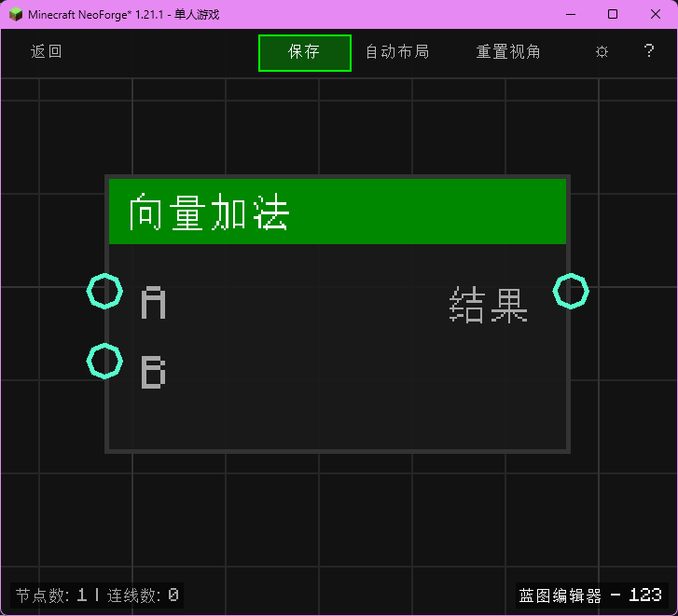Select input pin circle for A
Screen dimensions: 678x616
tap(104, 292)
